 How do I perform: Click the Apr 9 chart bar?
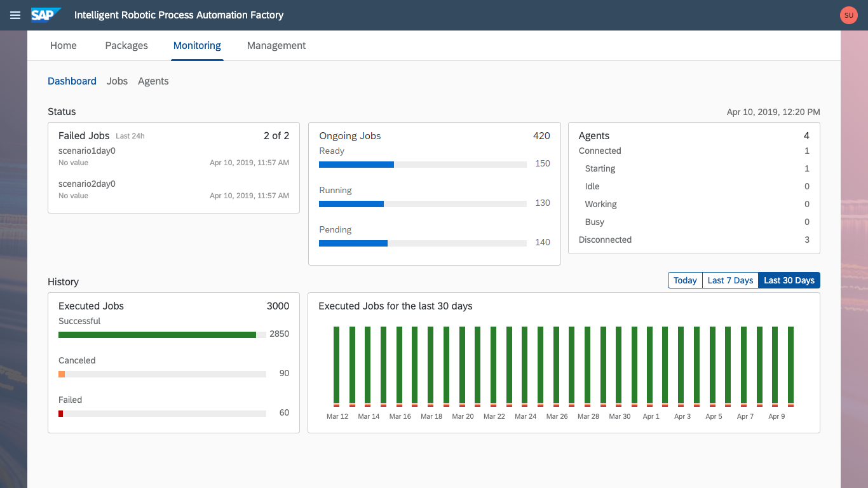click(775, 366)
